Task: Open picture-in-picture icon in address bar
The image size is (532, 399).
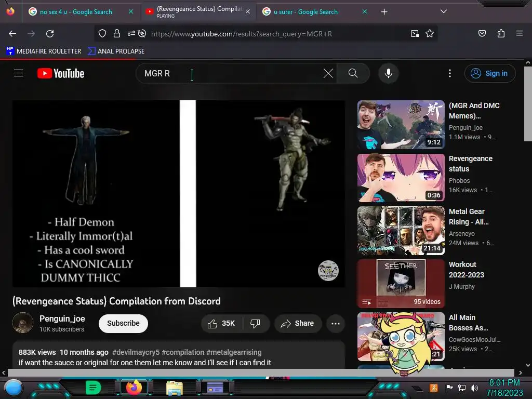Action: (415, 33)
